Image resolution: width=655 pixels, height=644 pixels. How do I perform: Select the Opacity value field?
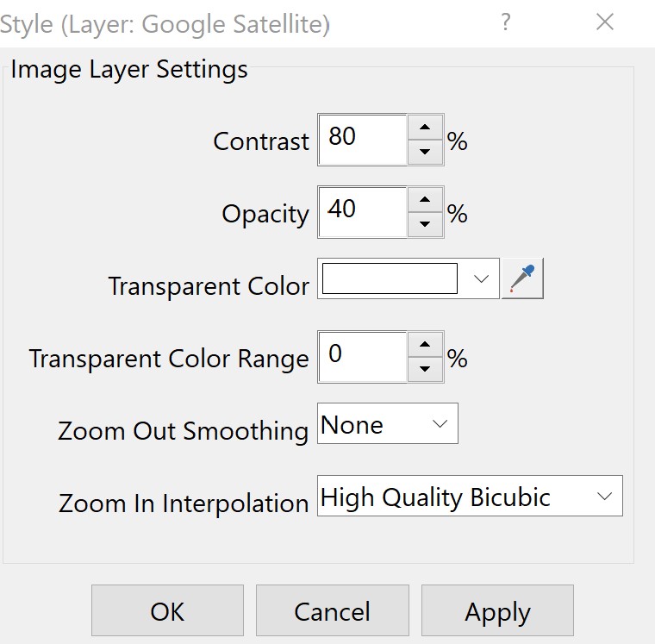click(362, 211)
